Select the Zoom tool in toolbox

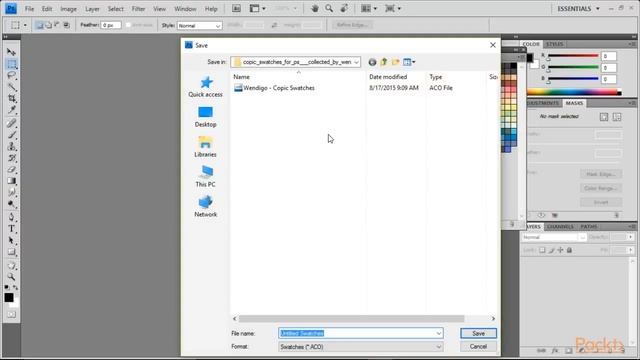11,277
